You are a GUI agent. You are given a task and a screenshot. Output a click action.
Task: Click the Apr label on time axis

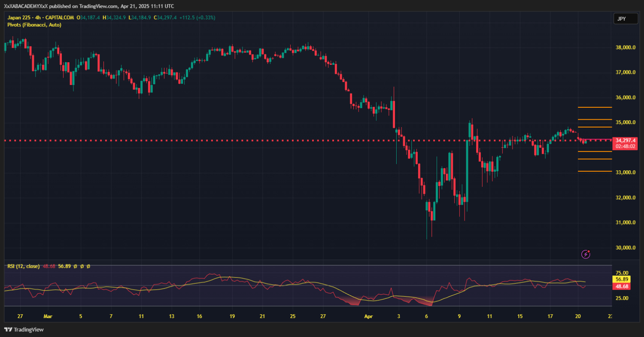pos(368,316)
